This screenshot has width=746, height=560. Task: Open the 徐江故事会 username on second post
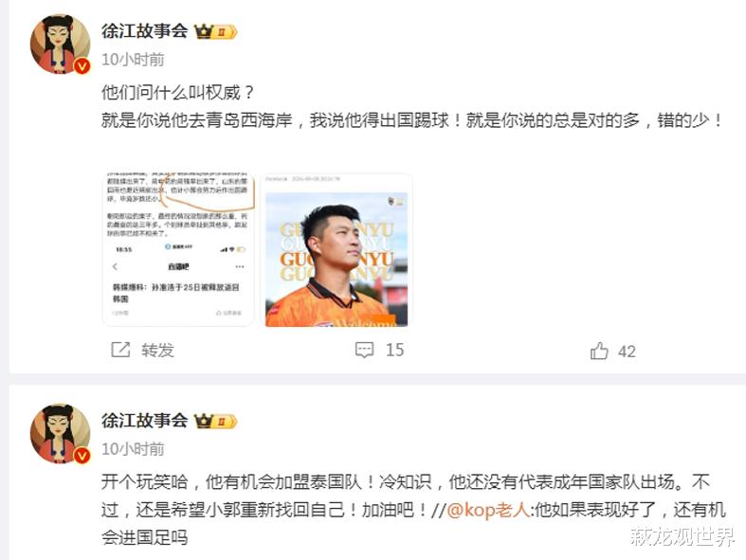coord(145,421)
